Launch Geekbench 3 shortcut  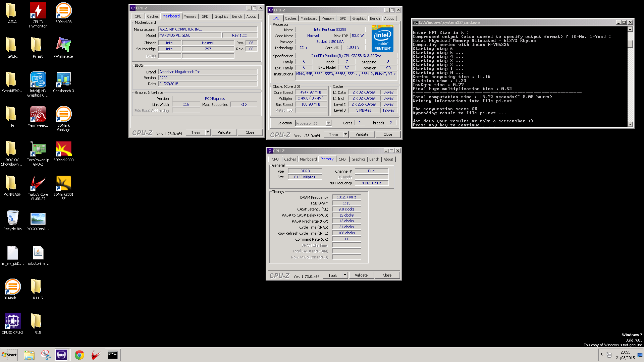point(63,82)
